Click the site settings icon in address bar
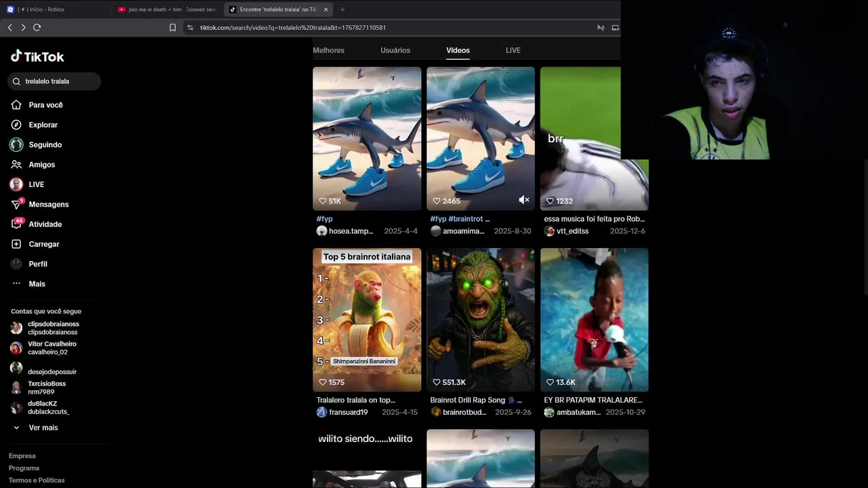The width and height of the screenshot is (868, 488). tap(190, 28)
